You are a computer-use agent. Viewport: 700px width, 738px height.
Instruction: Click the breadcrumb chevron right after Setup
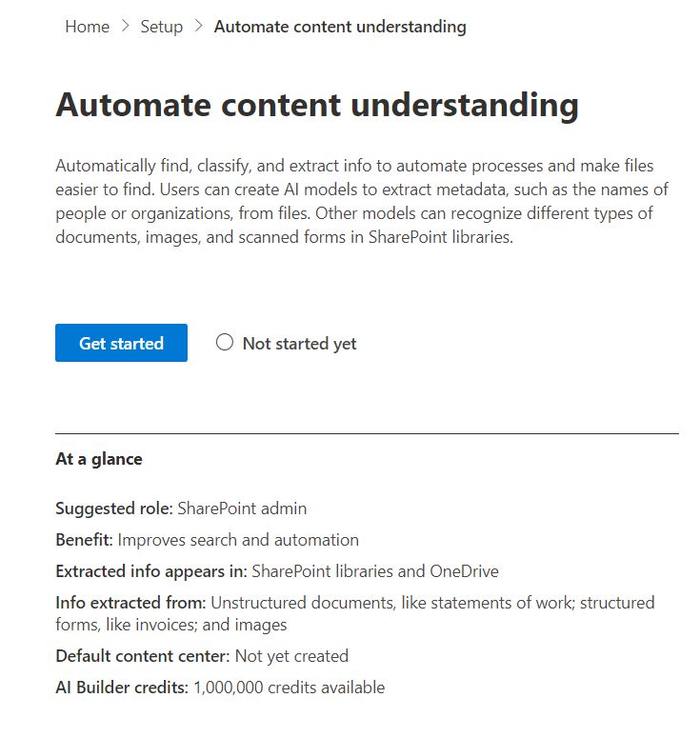(198, 27)
